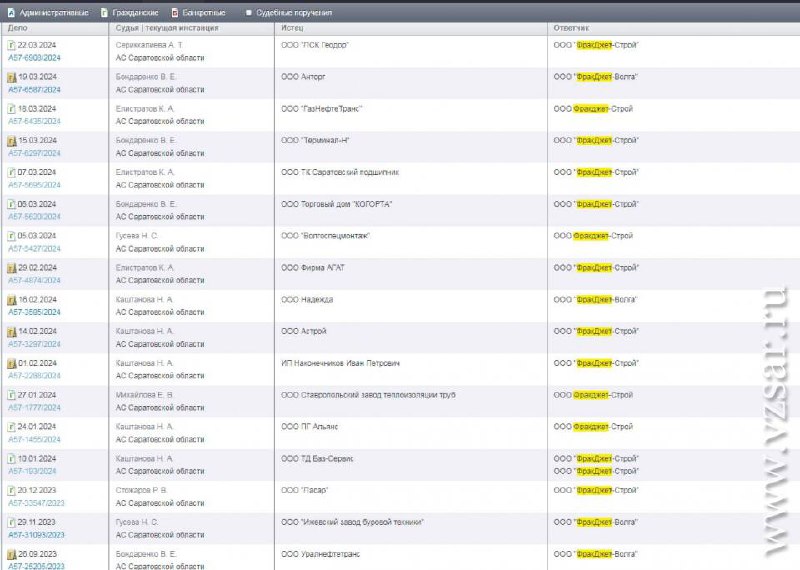Viewport: 800px width, 570px height.
Task: Open case number link under 20.12.2023
Action: coord(36,503)
